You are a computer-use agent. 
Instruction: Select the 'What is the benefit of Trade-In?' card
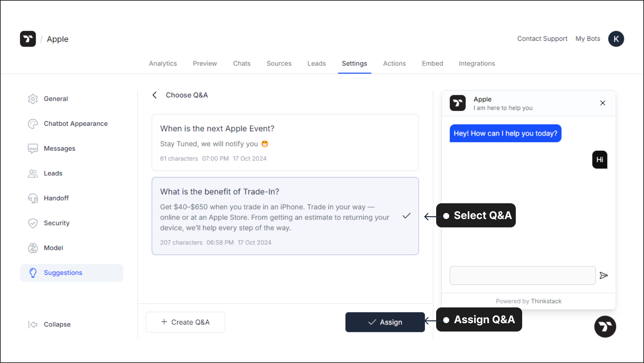coord(285,216)
